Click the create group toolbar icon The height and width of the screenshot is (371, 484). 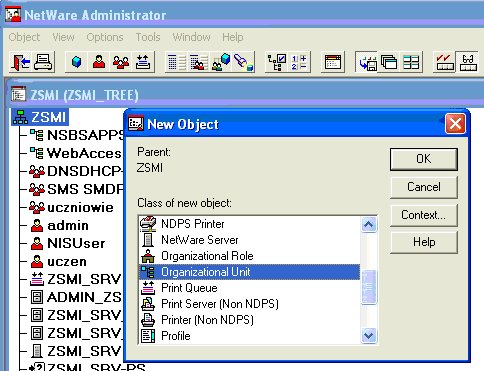click(121, 62)
